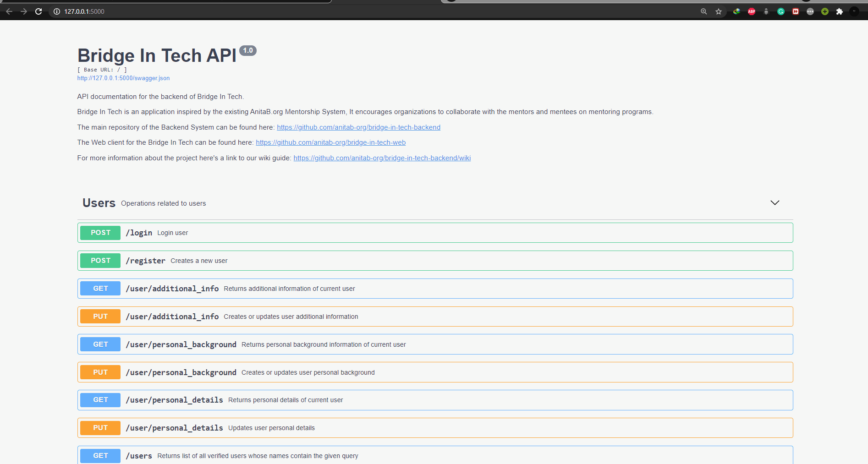Screen dimensions: 868x464
Task: Expand the POST /login operation
Action: [435, 233]
